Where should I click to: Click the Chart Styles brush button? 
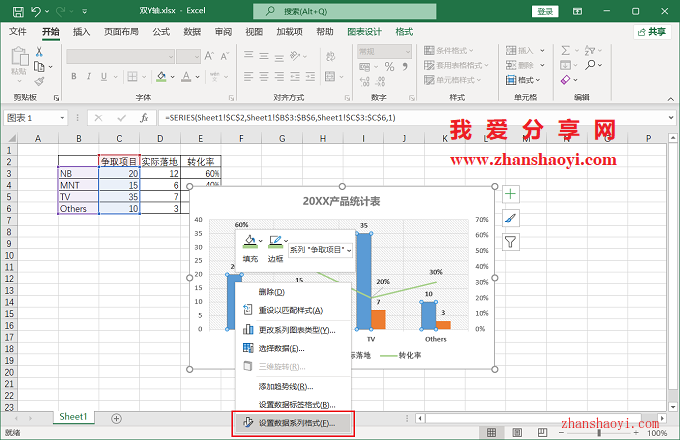tap(510, 218)
